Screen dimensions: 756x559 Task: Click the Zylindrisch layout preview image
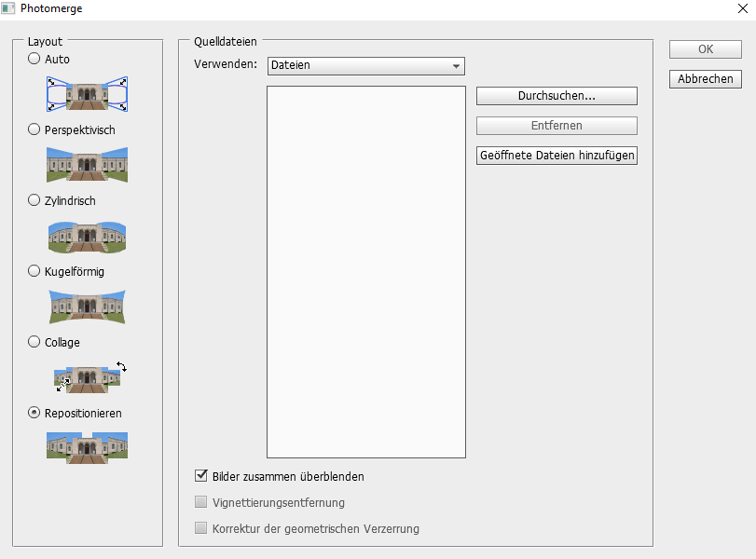pos(87,236)
